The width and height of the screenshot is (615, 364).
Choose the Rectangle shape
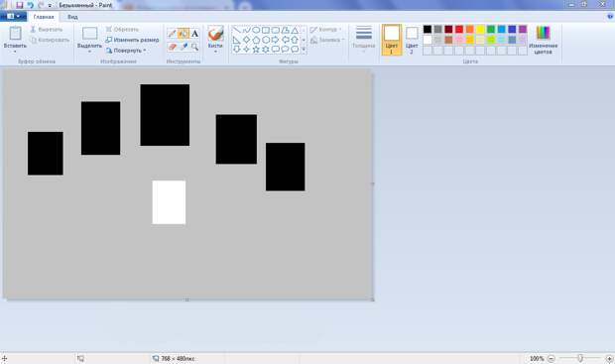click(266, 30)
